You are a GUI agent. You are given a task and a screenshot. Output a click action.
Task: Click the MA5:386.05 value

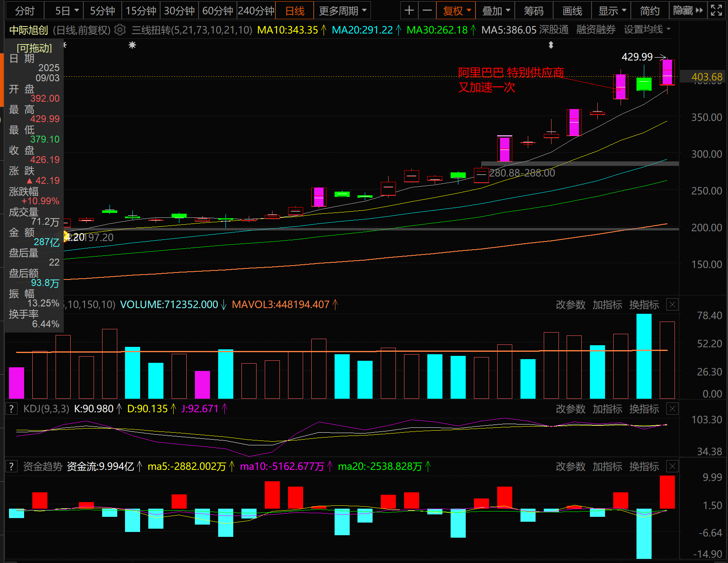pos(509,30)
